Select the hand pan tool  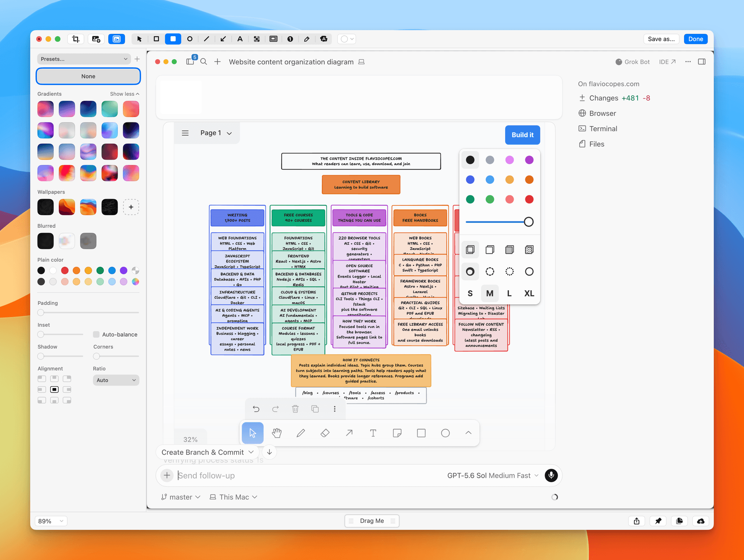pos(277,433)
